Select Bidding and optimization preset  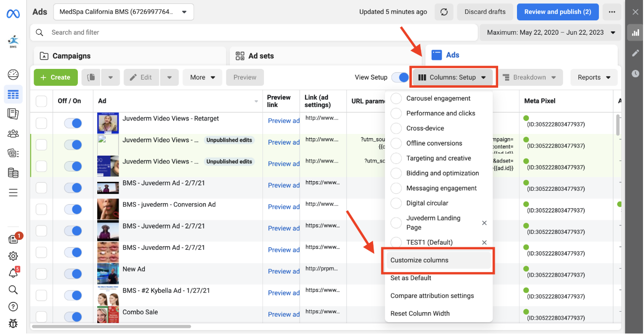pyautogui.click(x=396, y=173)
